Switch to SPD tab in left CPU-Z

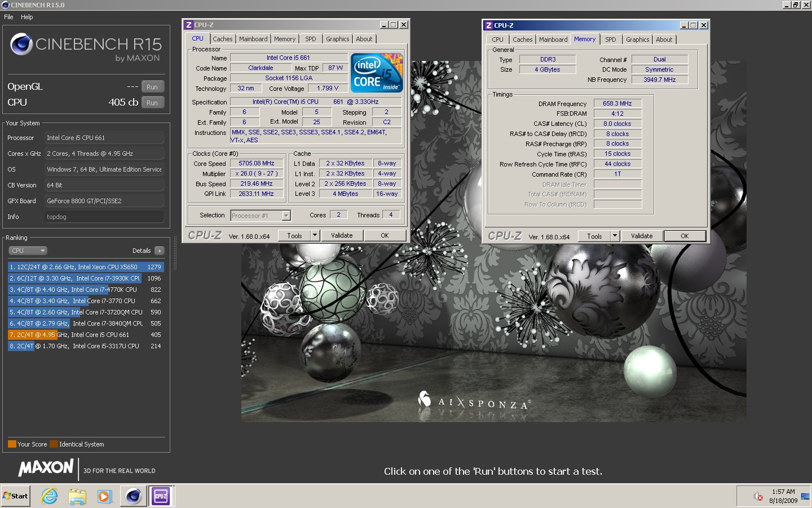[x=311, y=39]
